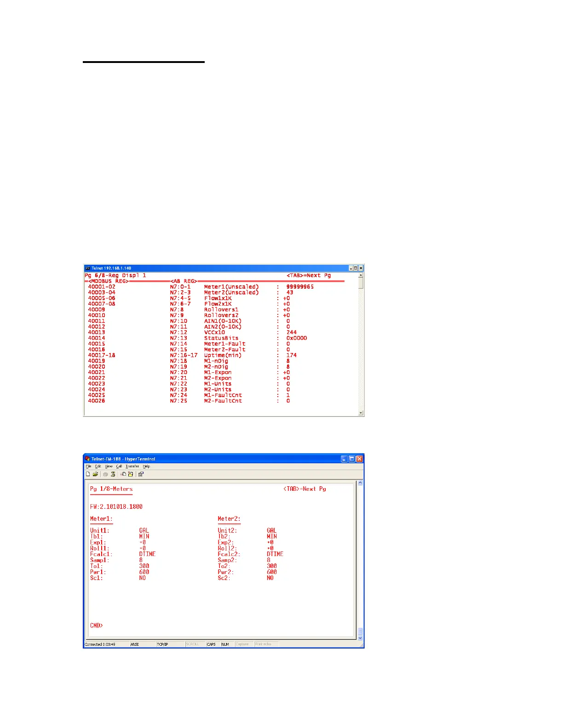Click the HyperTerminal app icon in title bar
This screenshot has width=563, height=728.
tap(87, 459)
